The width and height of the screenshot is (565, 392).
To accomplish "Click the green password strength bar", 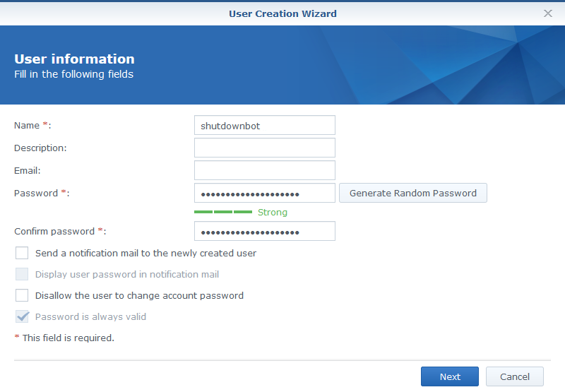I will coord(223,212).
